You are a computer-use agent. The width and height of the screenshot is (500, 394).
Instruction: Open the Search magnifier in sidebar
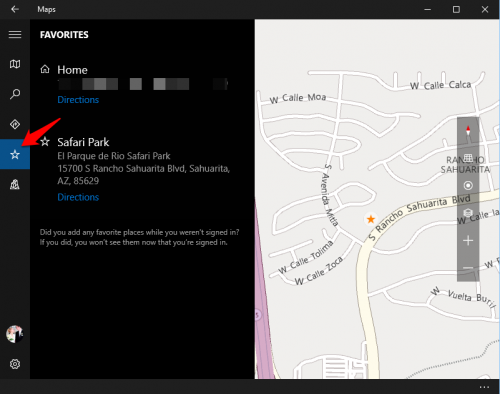tap(15, 94)
